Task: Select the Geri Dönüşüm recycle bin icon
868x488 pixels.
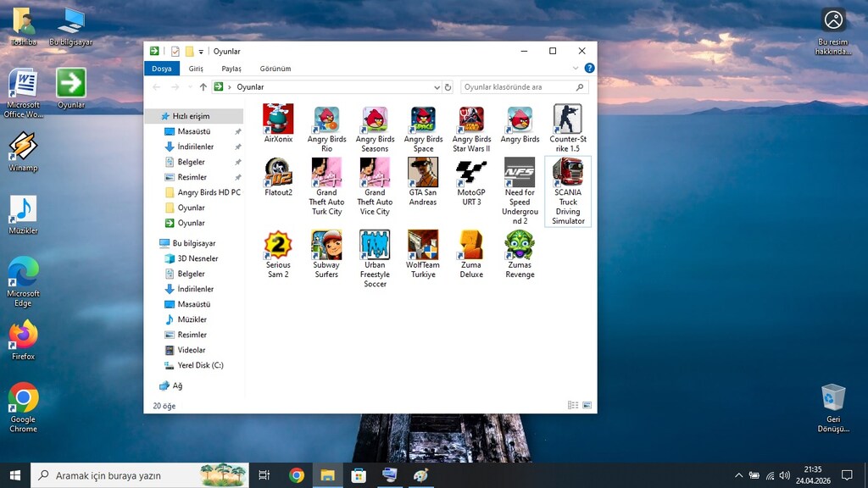Action: [x=833, y=408]
